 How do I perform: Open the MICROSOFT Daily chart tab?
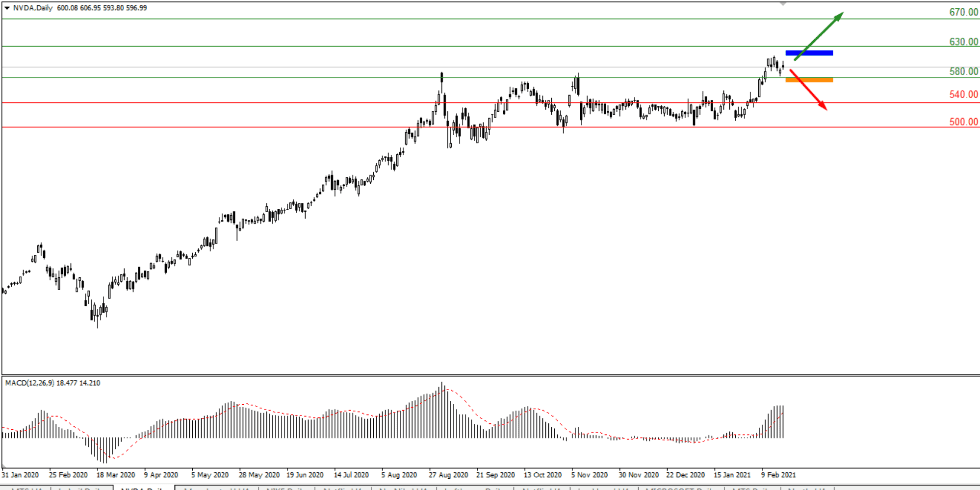[680, 488]
